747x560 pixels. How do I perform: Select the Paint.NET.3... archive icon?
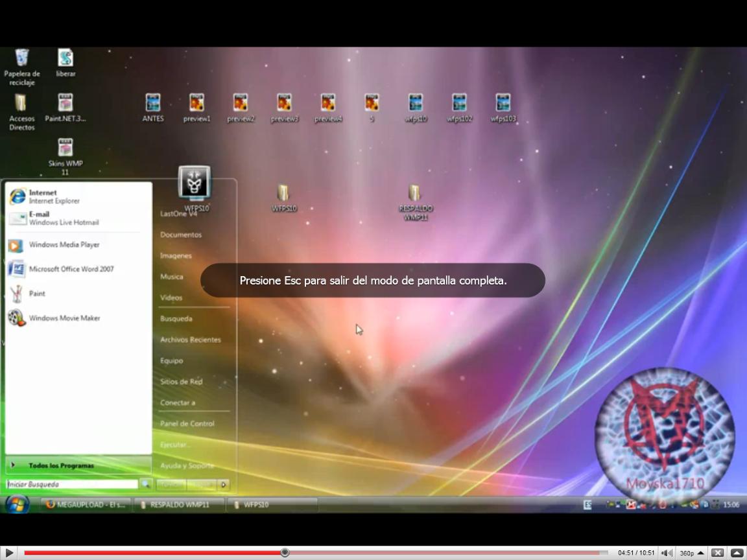click(x=65, y=108)
